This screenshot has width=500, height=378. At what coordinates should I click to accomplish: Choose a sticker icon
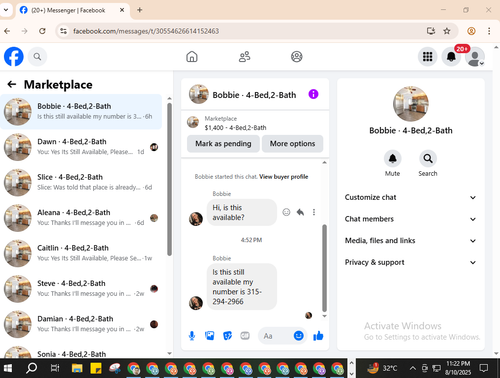[228, 336]
